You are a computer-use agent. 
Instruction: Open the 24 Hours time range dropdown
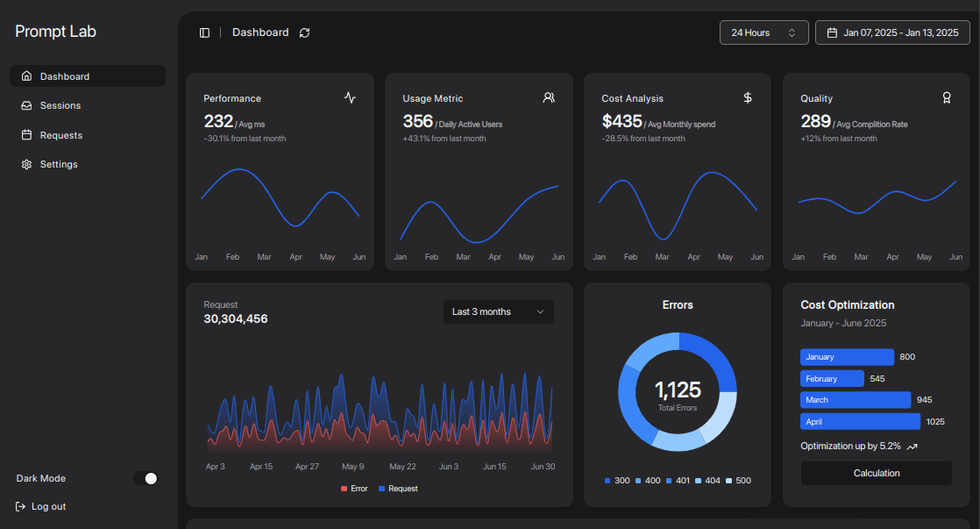tap(763, 32)
